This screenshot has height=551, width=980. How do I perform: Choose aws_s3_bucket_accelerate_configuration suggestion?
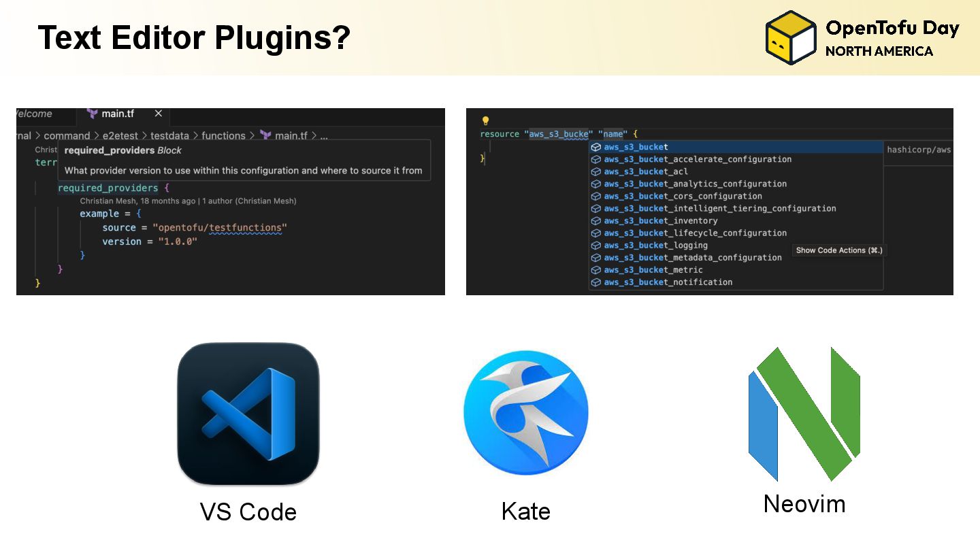pos(736,159)
